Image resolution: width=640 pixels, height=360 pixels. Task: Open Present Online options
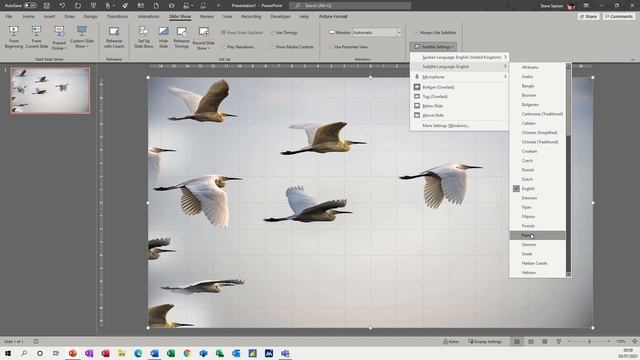coord(59,38)
